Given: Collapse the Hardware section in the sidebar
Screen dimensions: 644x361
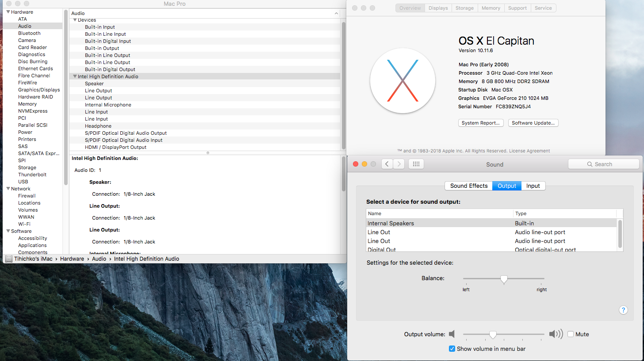Looking at the screenshot, I should tap(8, 12).
